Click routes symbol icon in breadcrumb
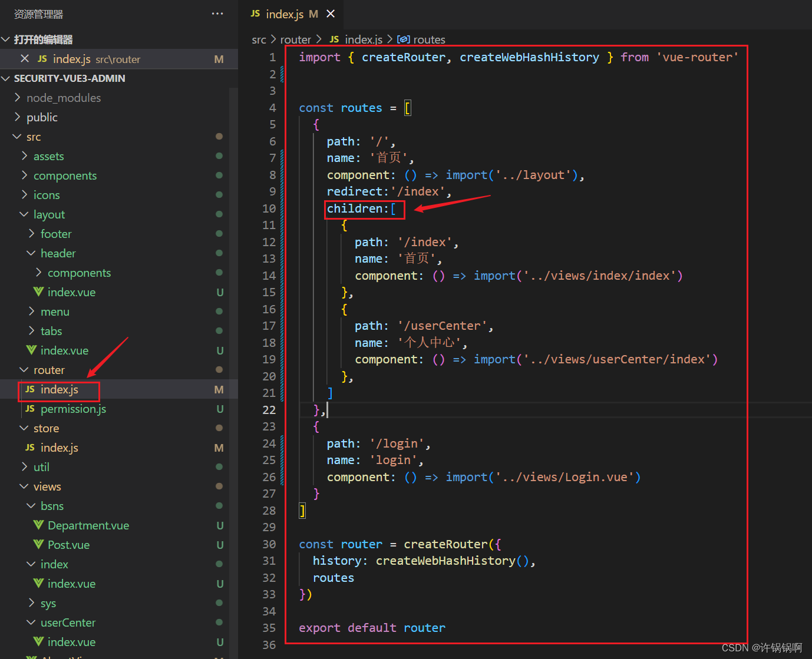The height and width of the screenshot is (659, 812). click(403, 39)
